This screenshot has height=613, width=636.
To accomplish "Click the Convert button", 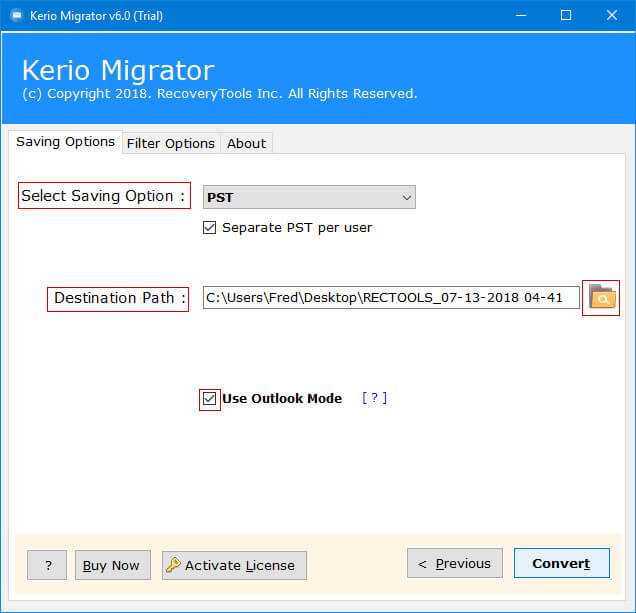I will click(561, 563).
